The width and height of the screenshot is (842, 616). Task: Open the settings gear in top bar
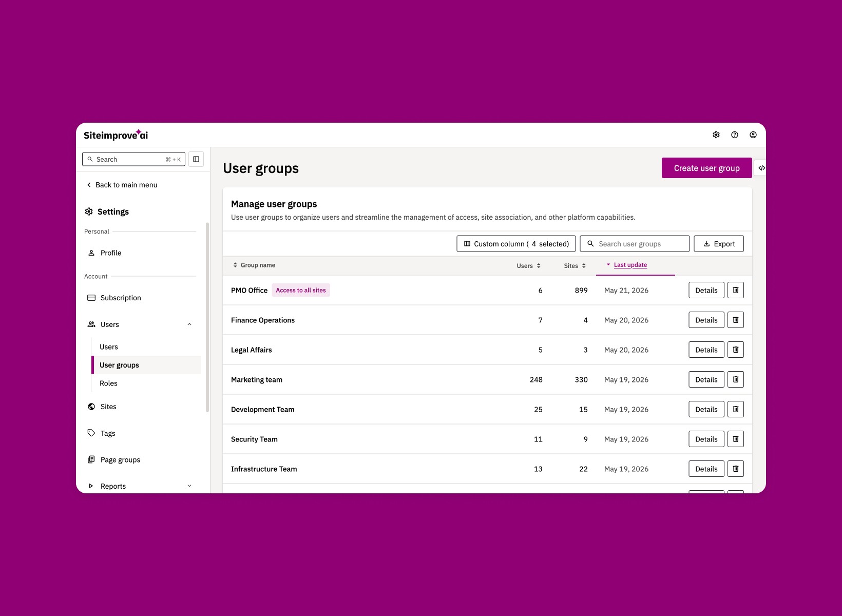716,135
